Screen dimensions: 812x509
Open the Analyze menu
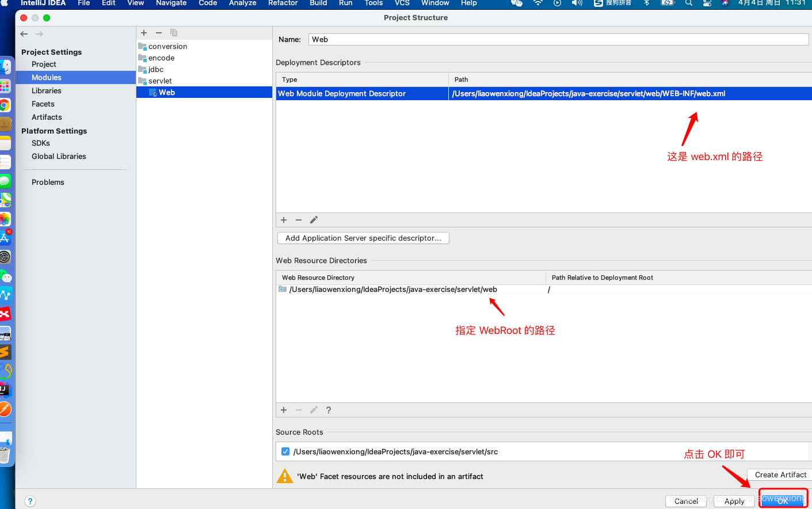coord(243,3)
